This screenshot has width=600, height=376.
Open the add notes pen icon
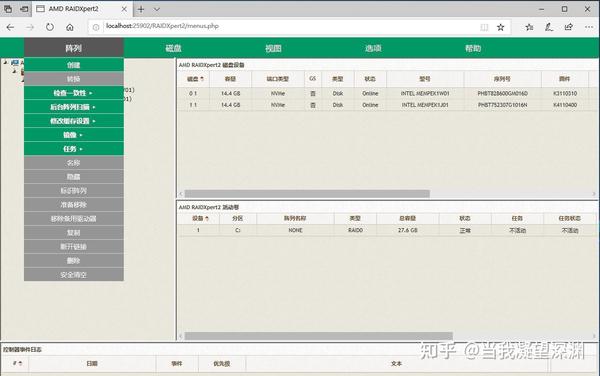[x=549, y=27]
